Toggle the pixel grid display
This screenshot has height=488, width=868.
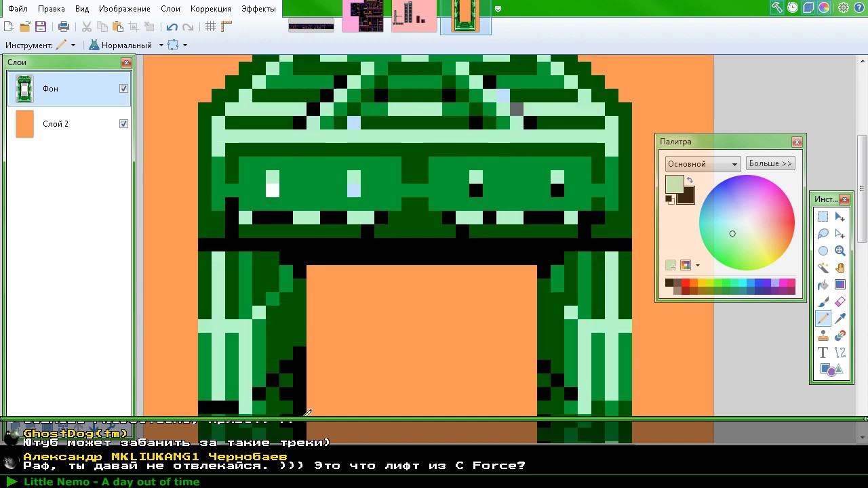(x=210, y=26)
